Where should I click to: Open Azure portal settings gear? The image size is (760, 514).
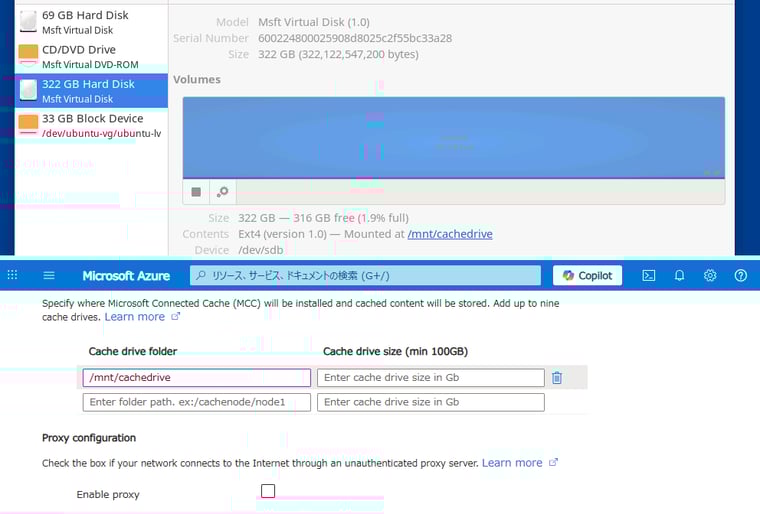point(710,275)
